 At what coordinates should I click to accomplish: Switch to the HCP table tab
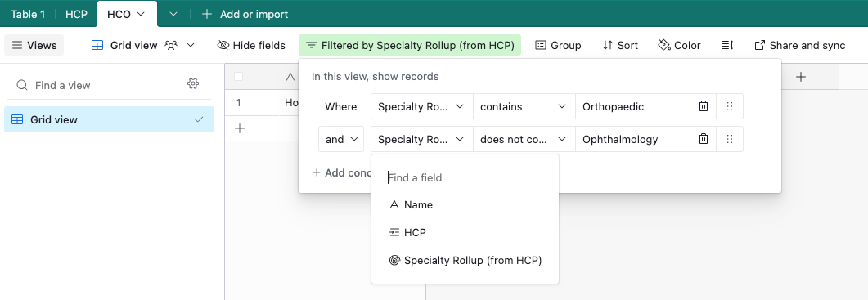(x=76, y=15)
